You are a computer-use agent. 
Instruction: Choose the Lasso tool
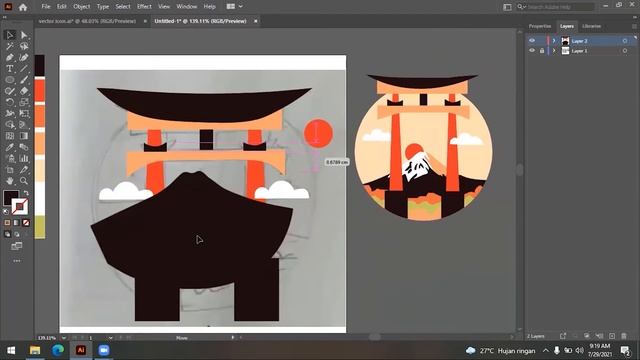click(x=24, y=46)
